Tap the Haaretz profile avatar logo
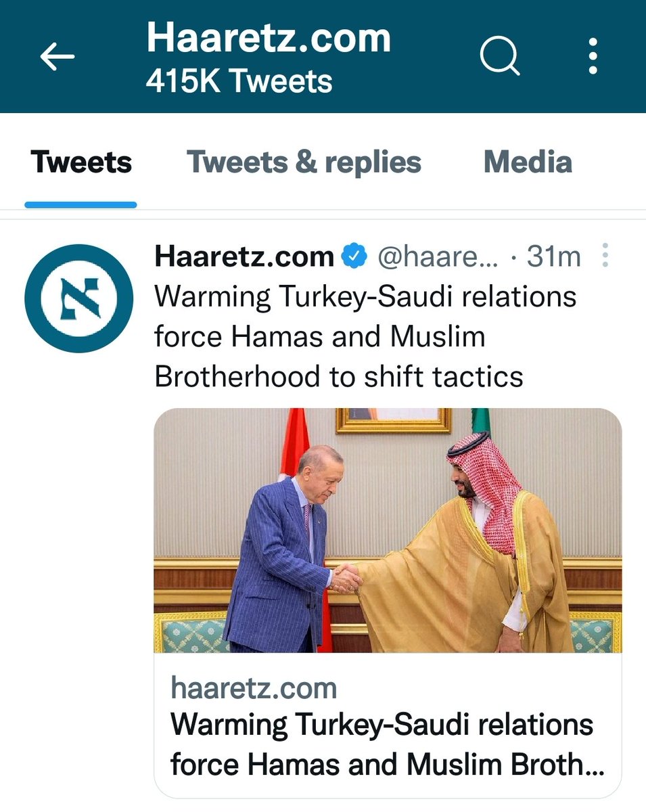 tap(80, 298)
